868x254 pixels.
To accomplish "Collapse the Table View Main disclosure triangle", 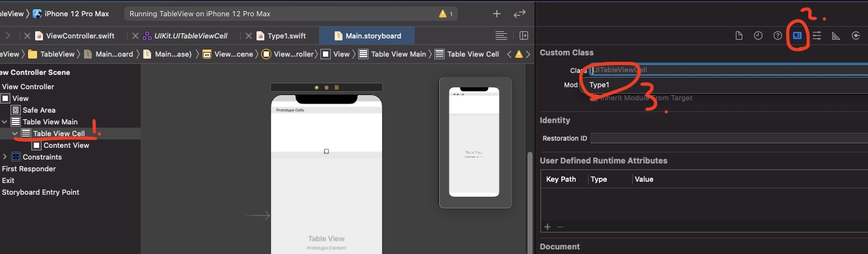I will pos(5,122).
